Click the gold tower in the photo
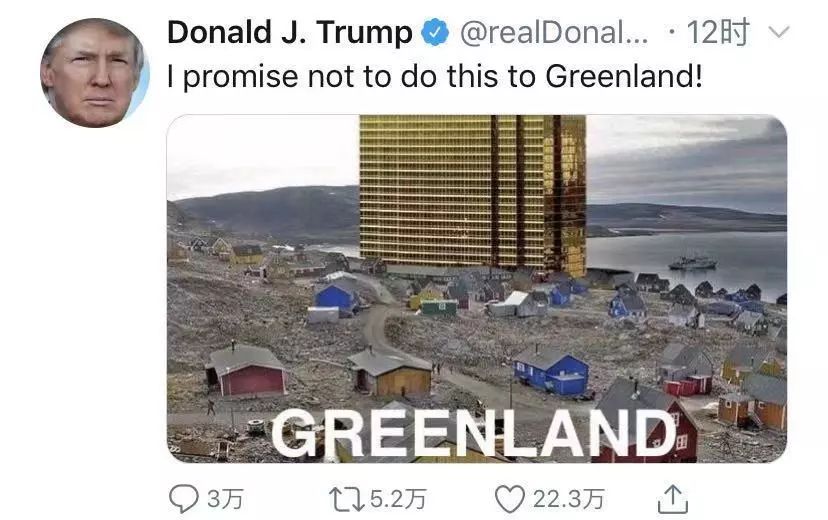The image size is (828, 520). [473, 193]
